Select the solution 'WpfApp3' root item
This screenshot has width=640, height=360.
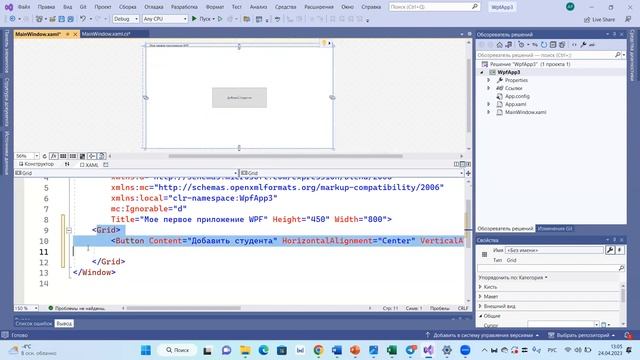pos(529,64)
